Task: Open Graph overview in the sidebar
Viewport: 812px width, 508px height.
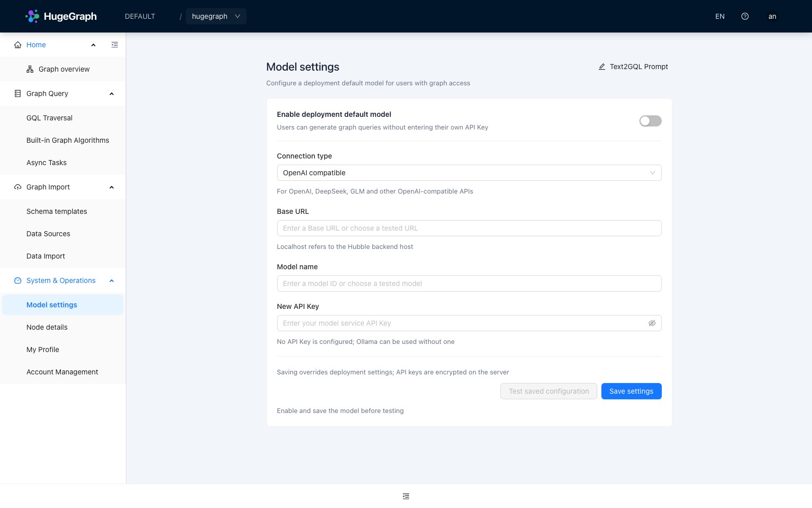Action: click(63, 69)
